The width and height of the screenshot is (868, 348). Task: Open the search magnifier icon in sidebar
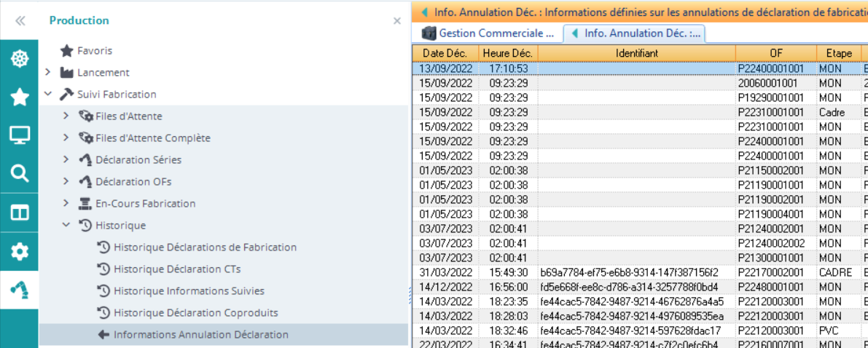point(20,173)
